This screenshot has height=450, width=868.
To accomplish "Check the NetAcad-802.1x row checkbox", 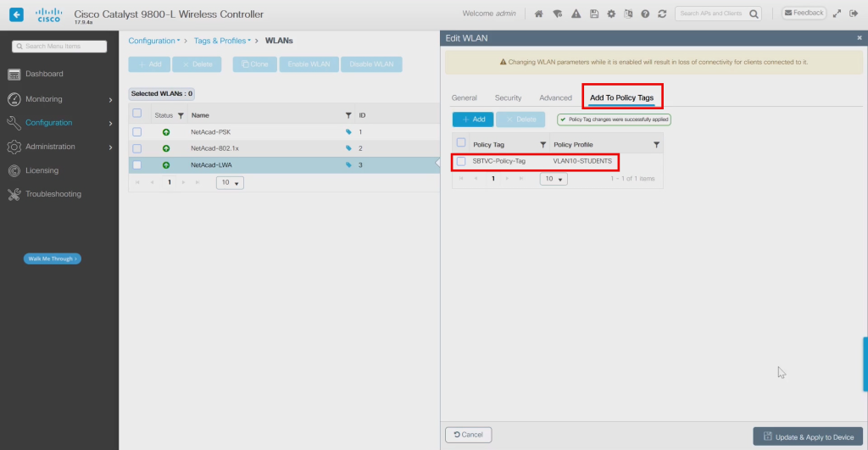I will click(136, 148).
